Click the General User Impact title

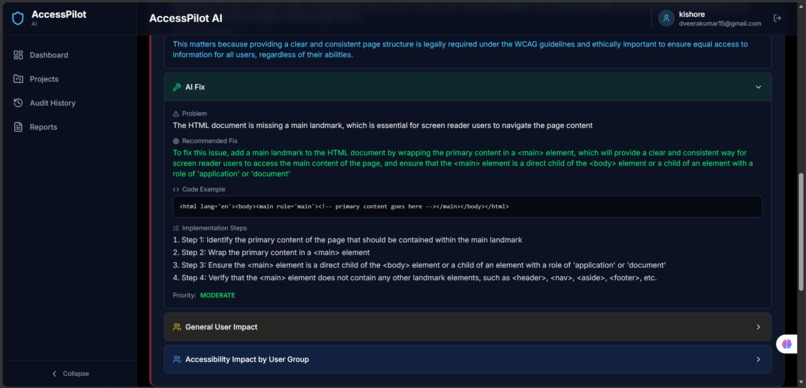pyautogui.click(x=221, y=327)
